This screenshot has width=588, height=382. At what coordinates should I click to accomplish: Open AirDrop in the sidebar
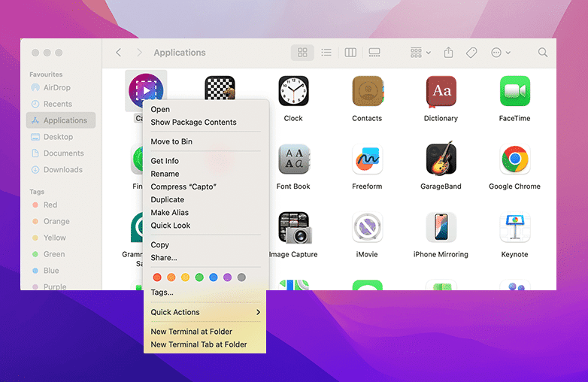coord(61,87)
